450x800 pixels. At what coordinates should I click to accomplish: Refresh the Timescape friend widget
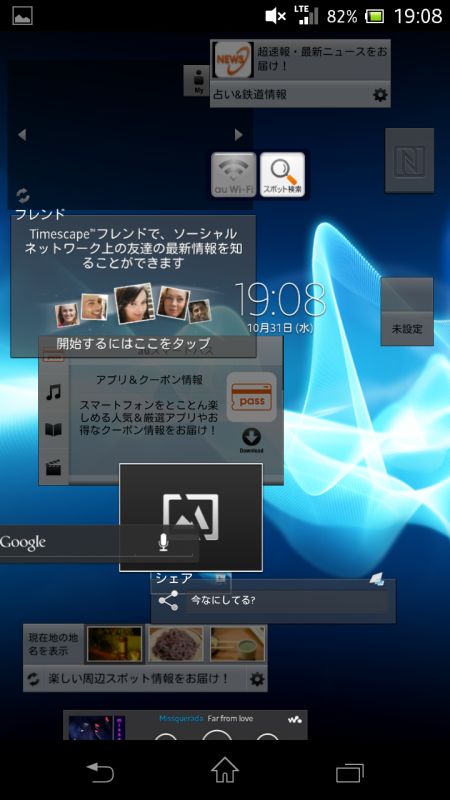[x=23, y=195]
